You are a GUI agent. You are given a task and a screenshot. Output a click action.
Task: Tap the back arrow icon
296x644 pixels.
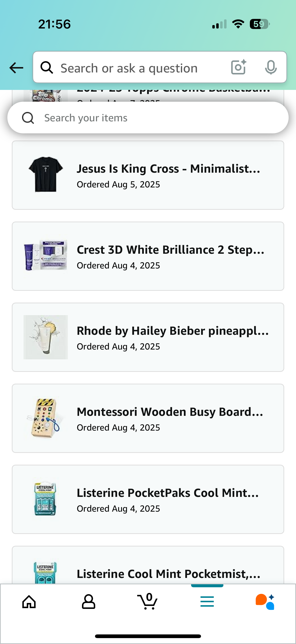coord(16,68)
